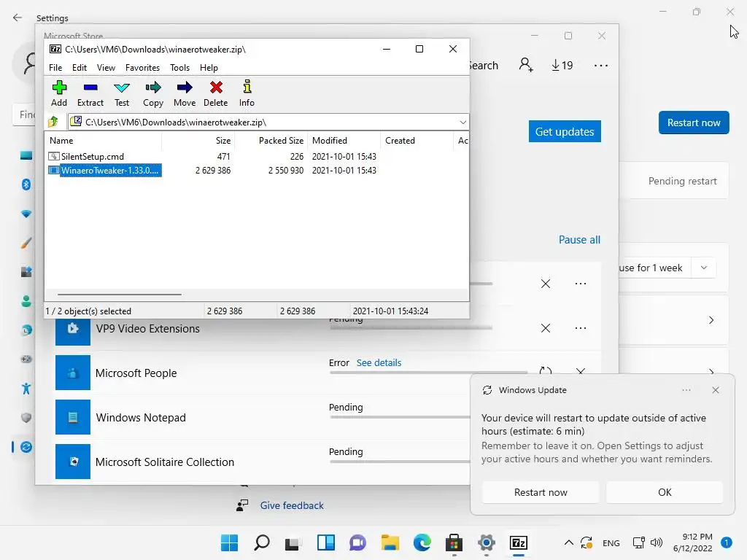747x560 pixels.
Task: Expand the pause for 1 week dropdown
Action: (x=704, y=268)
